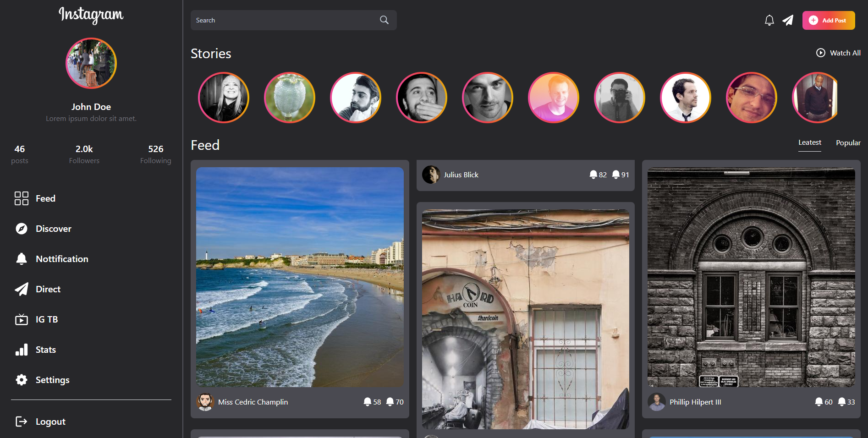868x438 pixels.
Task: View the green poppy pod story
Action: pos(290,98)
